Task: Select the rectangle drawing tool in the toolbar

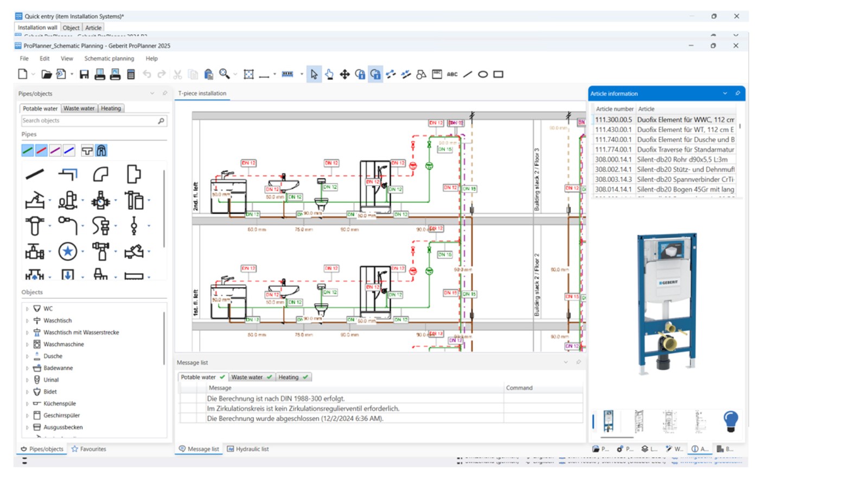Action: pos(498,74)
